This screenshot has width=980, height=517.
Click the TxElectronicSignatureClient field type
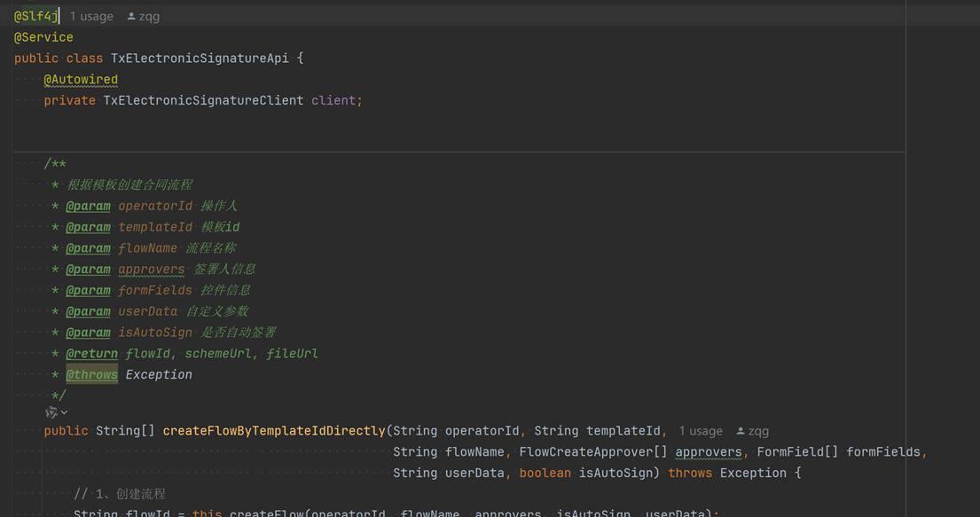pos(203,101)
